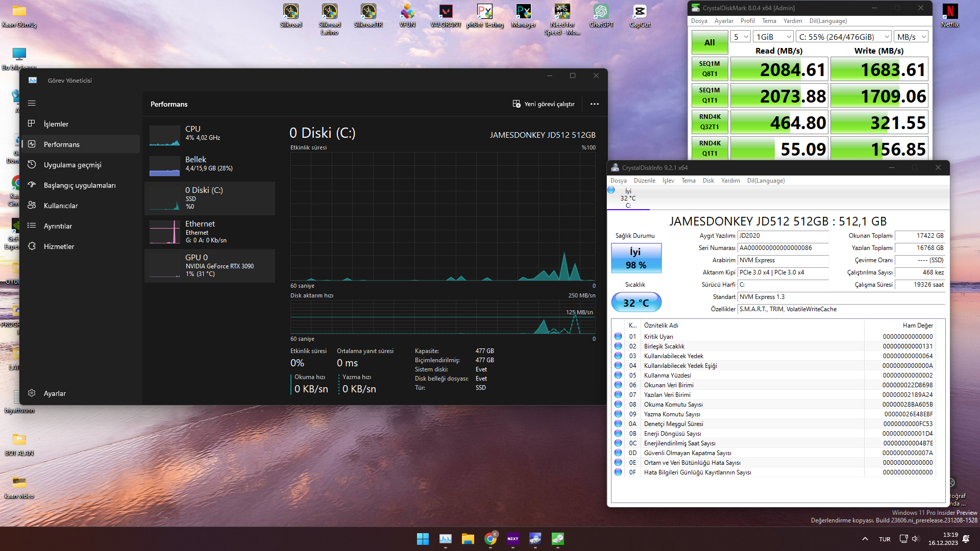The height and width of the screenshot is (551, 980).
Task: Switch to Task Manager taskbar icon
Action: point(445,539)
